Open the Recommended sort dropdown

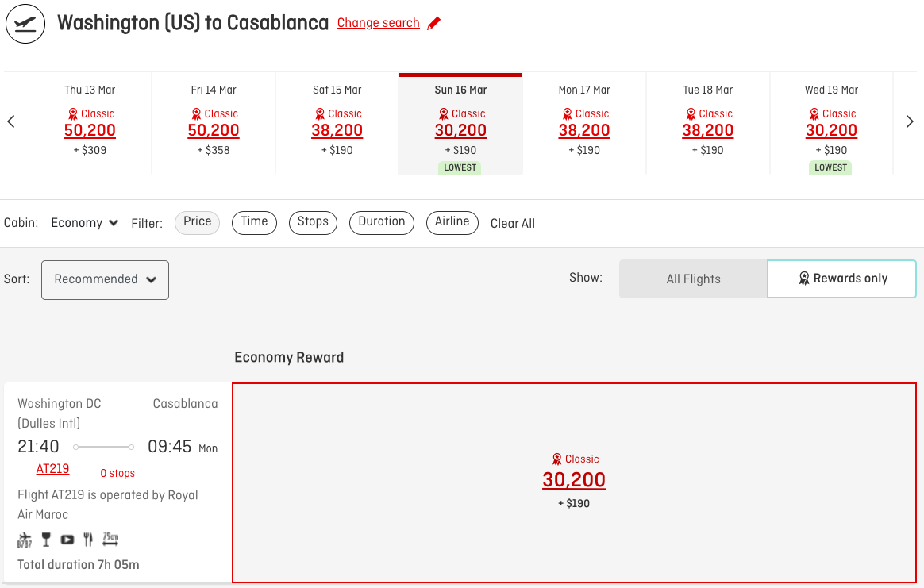tap(105, 280)
